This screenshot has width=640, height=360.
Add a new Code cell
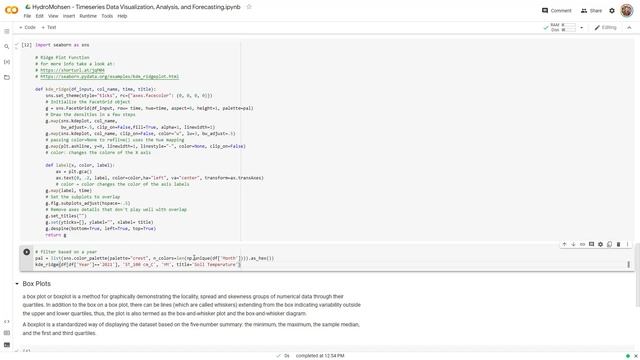27,27
